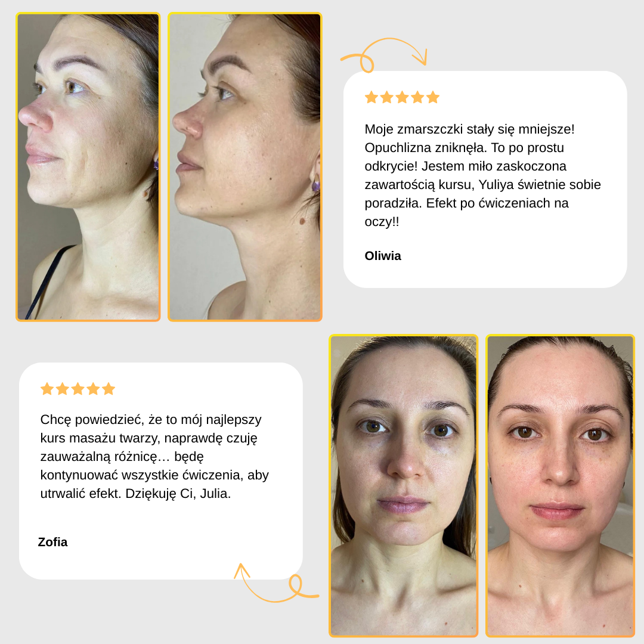This screenshot has height=644, width=644.
Task: Click the last star in Zofia's rating
Action: [109, 389]
